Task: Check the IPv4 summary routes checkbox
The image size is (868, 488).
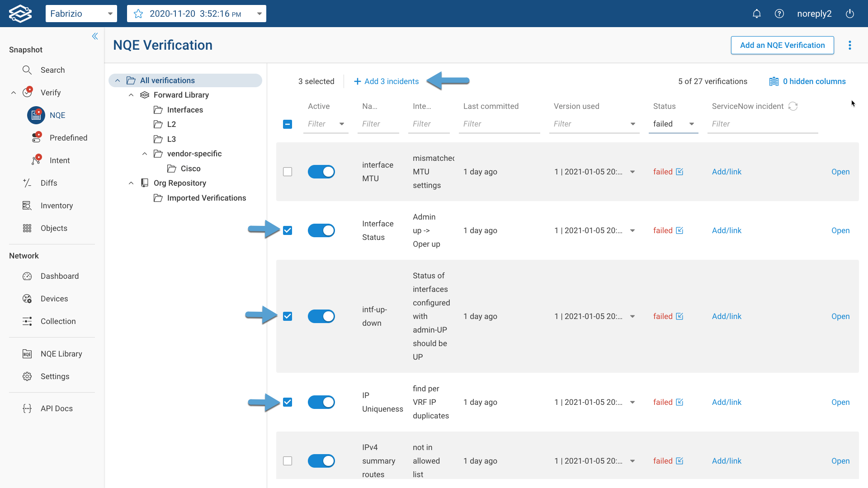Action: [288, 461]
